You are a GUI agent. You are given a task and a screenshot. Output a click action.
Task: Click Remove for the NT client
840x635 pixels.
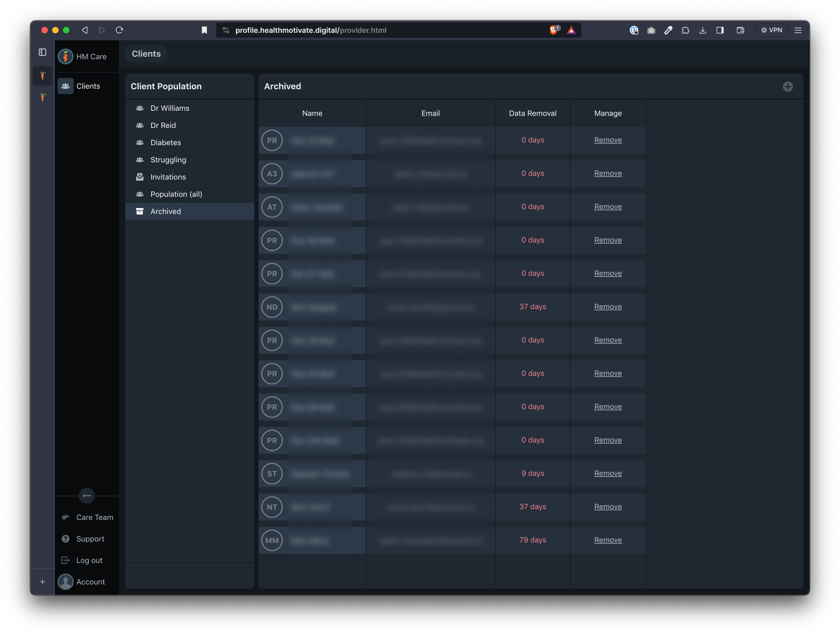pyautogui.click(x=608, y=506)
